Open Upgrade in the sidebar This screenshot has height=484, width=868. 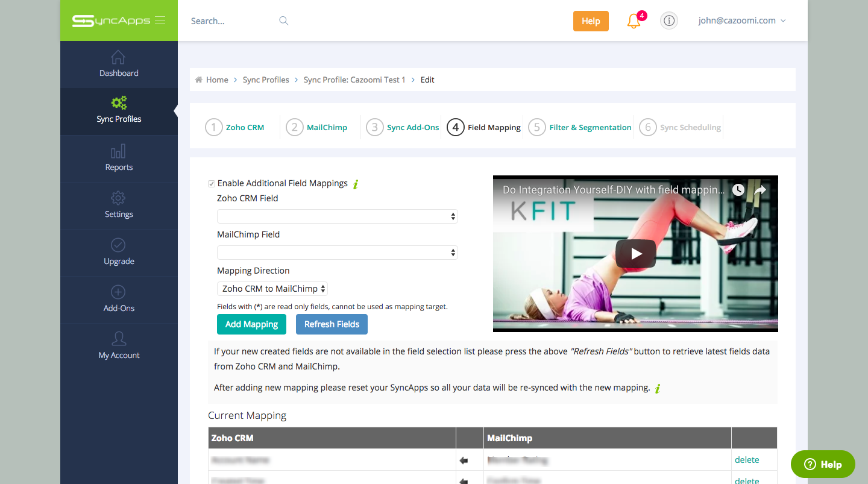point(119,253)
